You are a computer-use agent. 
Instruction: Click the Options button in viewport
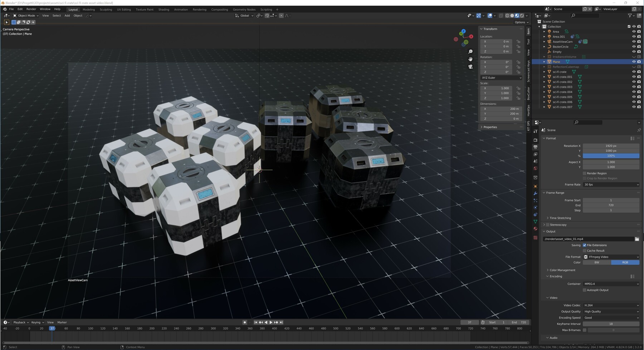click(521, 22)
